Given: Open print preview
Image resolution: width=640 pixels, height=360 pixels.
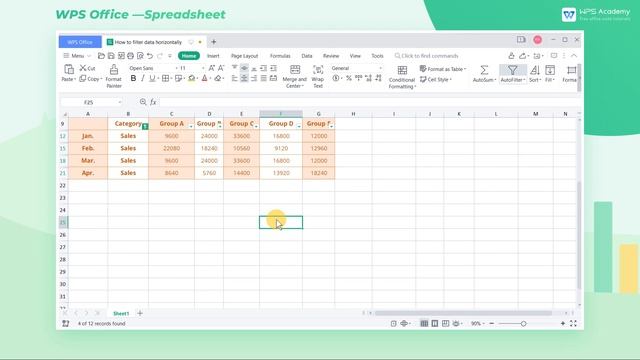Looking at the screenshot, I should (x=140, y=56).
